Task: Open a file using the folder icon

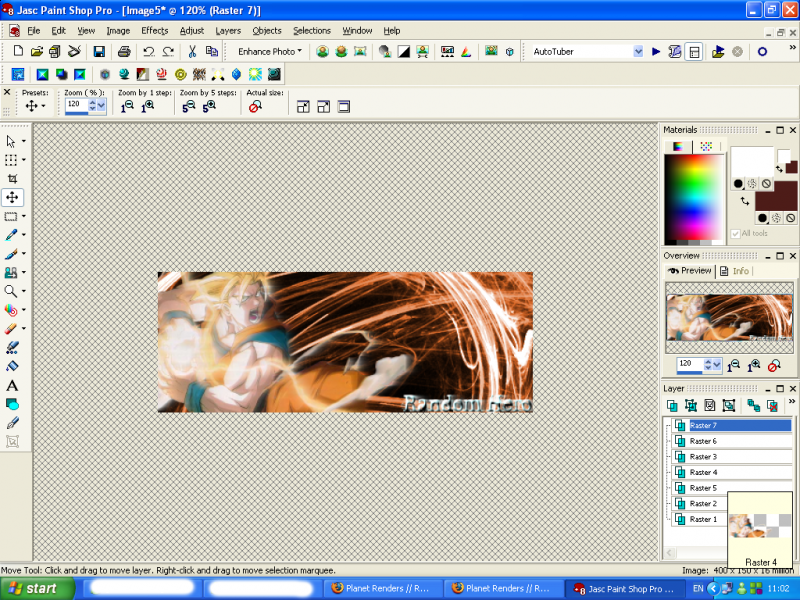Action: (x=36, y=51)
